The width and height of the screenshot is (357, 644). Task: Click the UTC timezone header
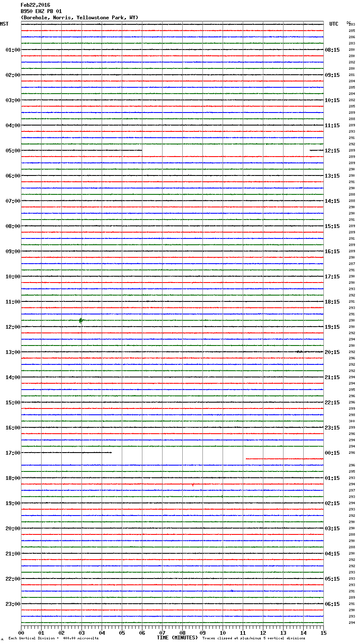pos(334,24)
